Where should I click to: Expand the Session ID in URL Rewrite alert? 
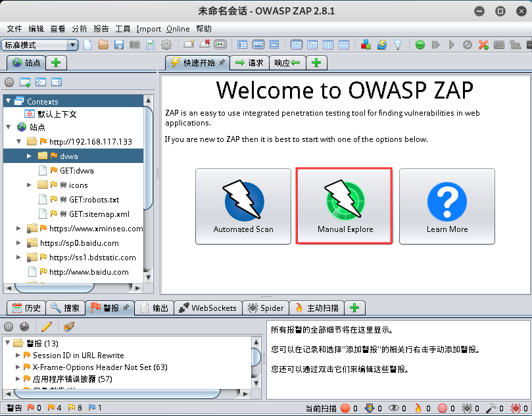click(x=18, y=356)
